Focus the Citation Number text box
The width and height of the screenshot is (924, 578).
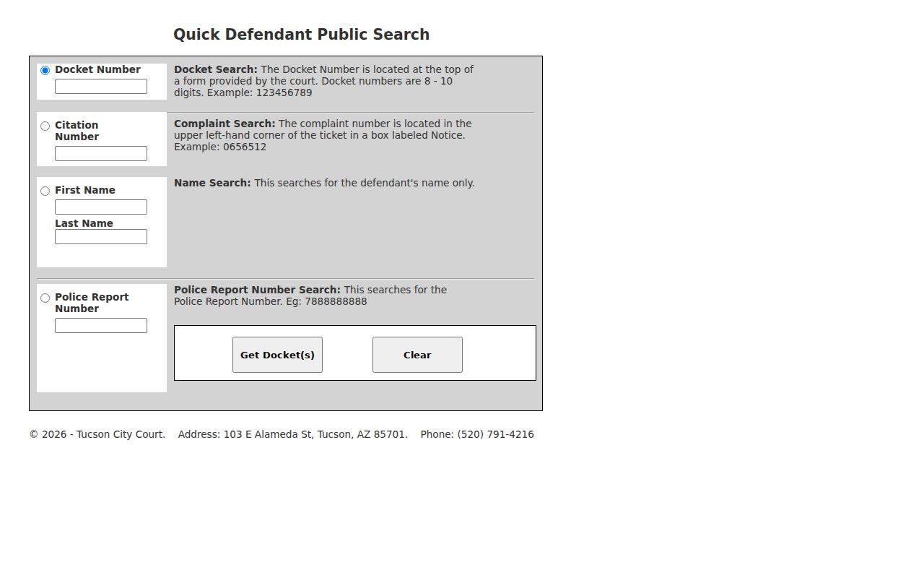tap(101, 153)
